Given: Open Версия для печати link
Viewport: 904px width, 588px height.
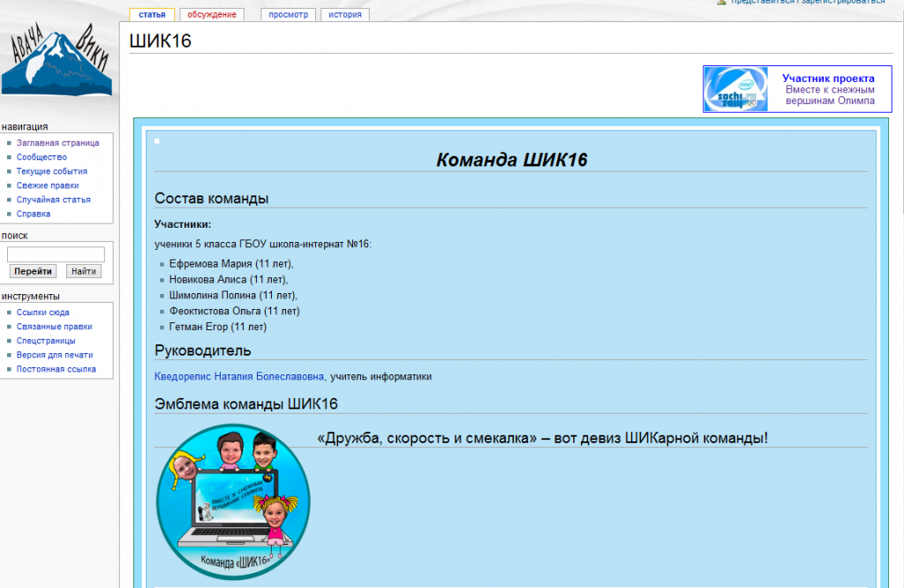Looking at the screenshot, I should click(55, 355).
